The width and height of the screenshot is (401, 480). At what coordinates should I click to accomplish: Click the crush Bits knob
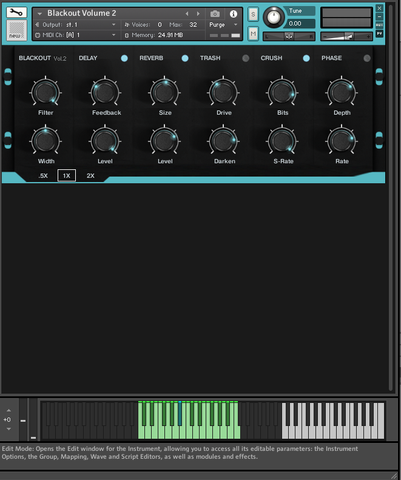tap(282, 92)
